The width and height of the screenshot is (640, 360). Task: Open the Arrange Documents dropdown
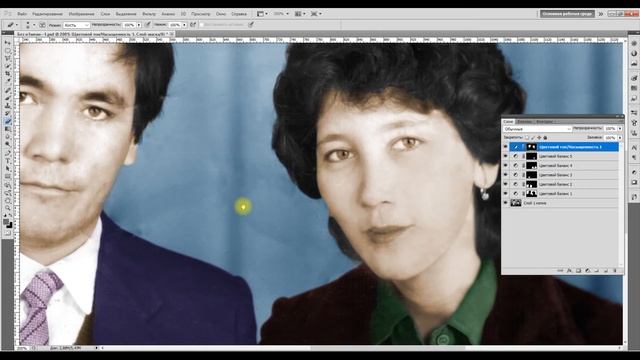pos(301,13)
